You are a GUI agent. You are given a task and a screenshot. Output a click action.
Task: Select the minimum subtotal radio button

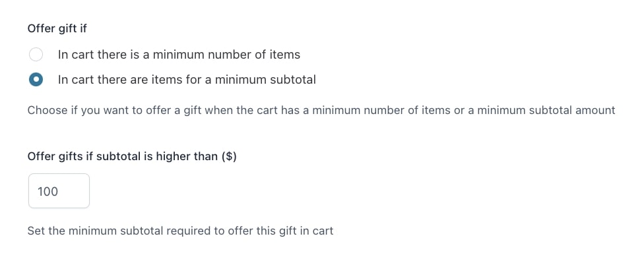click(36, 79)
